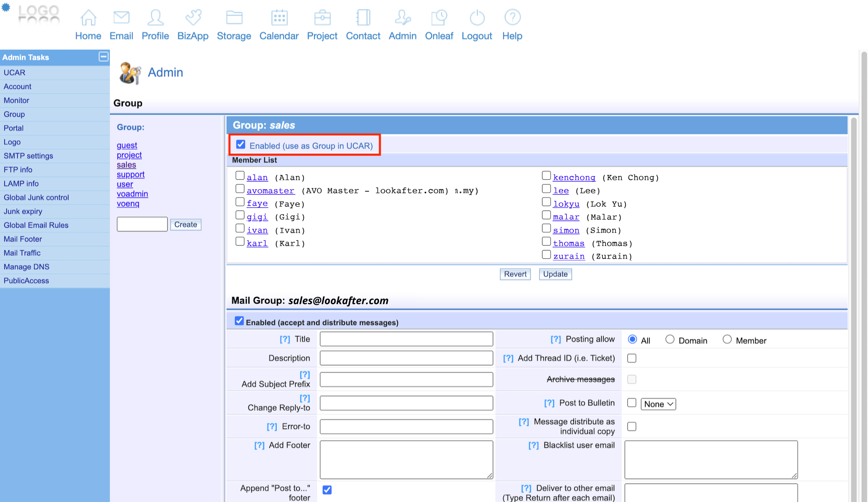Click the inner group panel scrollbar
The image size is (868, 502).
point(853,308)
